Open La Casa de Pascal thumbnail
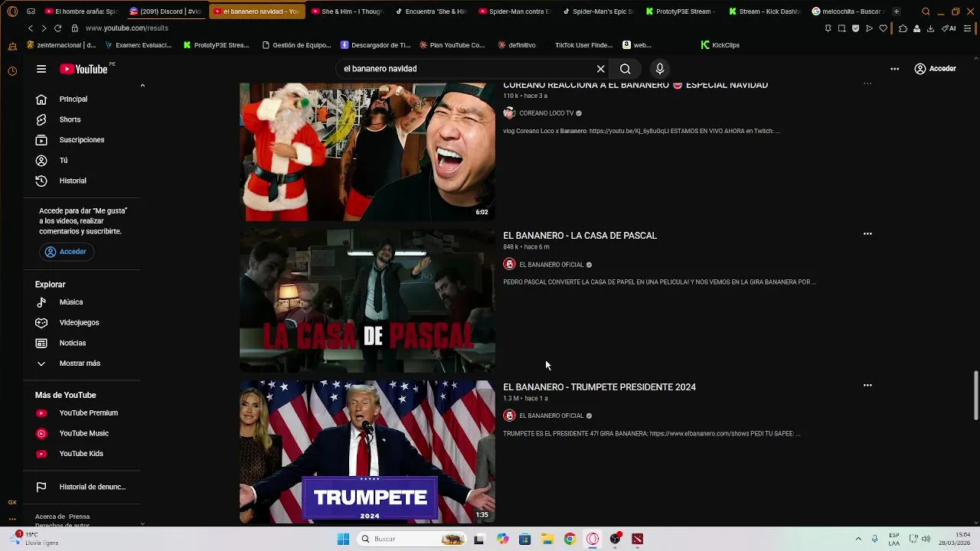Viewport: 980px width, 551px height. pyautogui.click(x=367, y=301)
